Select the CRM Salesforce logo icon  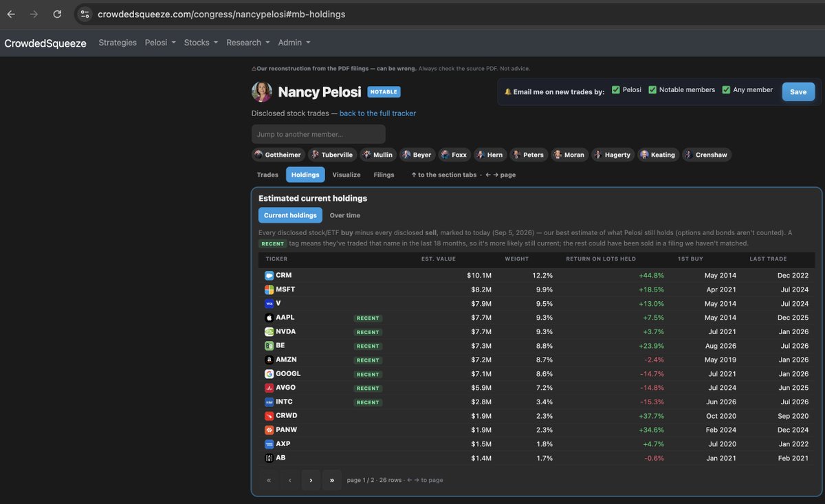tap(269, 275)
